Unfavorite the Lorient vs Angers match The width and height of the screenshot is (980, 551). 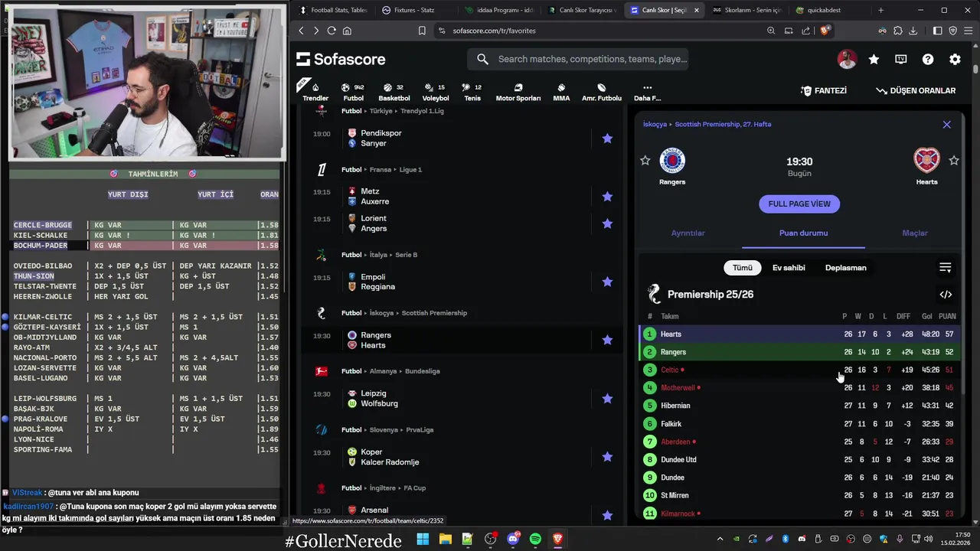(x=607, y=223)
